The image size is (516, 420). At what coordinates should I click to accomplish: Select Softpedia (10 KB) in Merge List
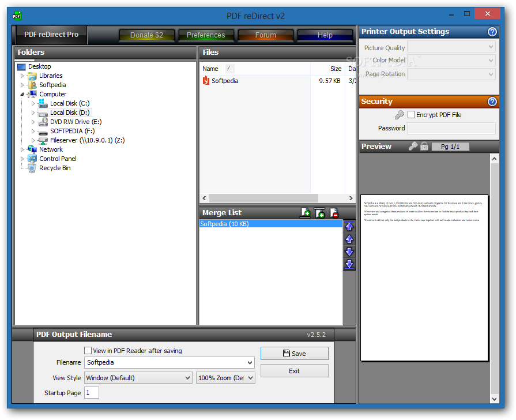tap(271, 224)
